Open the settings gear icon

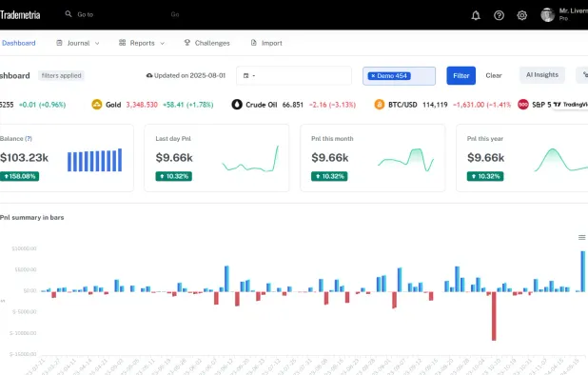pos(522,15)
